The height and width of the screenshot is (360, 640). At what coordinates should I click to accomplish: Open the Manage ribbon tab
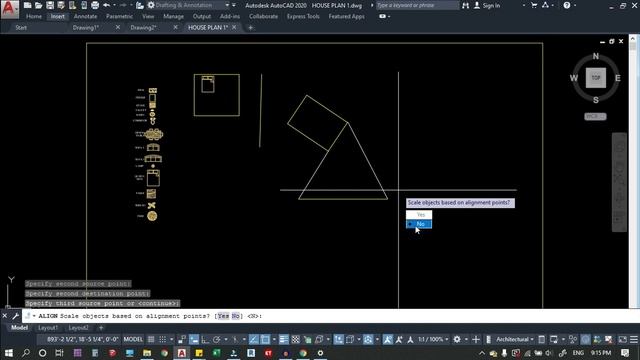(x=173, y=16)
